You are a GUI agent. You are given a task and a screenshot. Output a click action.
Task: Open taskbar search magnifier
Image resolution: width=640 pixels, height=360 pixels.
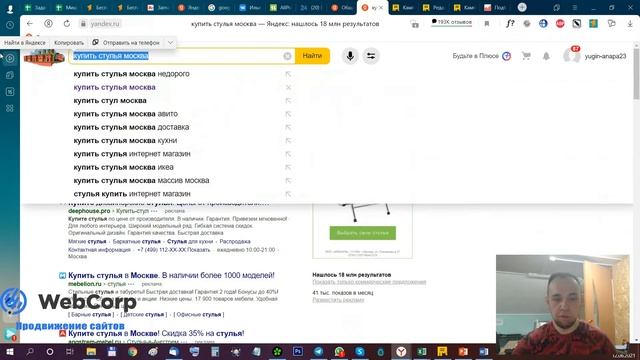[x=29, y=351]
